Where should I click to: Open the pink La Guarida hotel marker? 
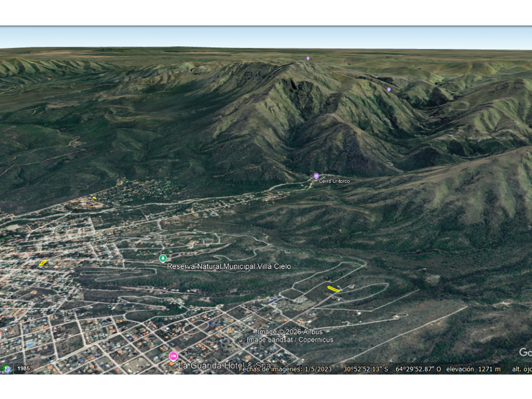coord(173,356)
